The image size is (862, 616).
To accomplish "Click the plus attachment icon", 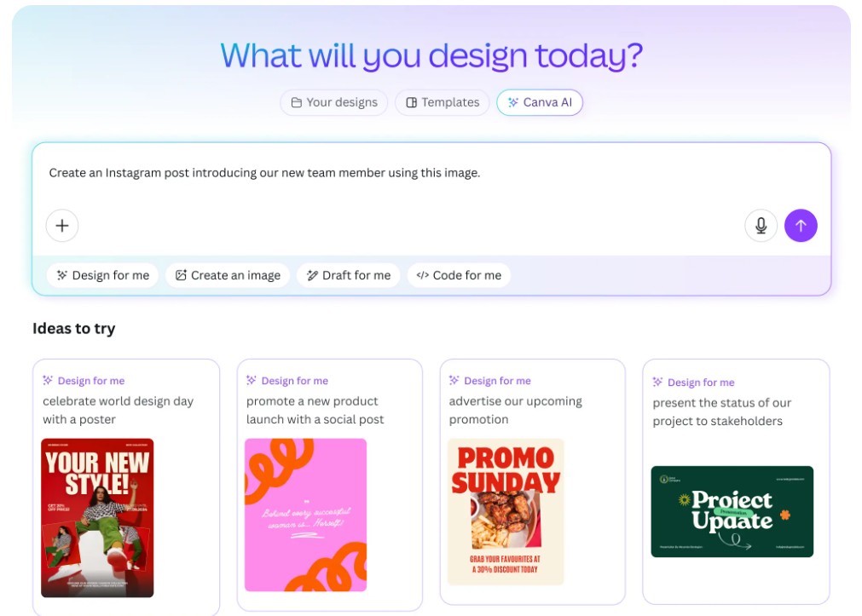I will (x=62, y=226).
